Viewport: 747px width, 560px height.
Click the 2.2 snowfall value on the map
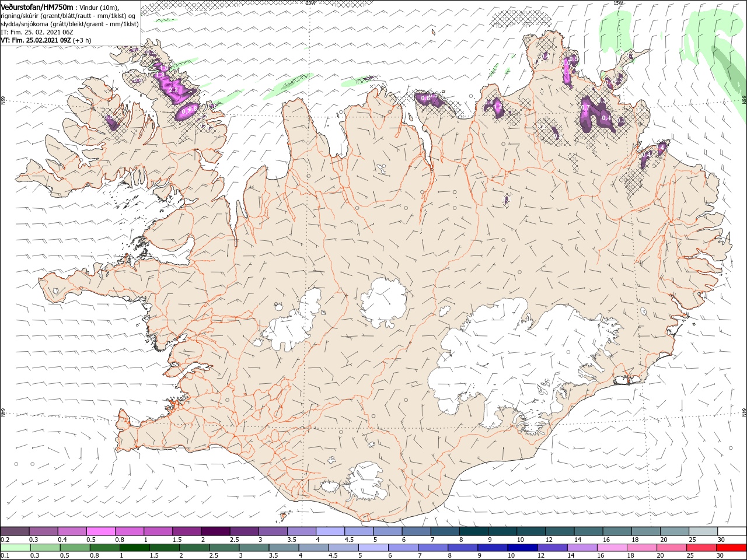(x=173, y=90)
